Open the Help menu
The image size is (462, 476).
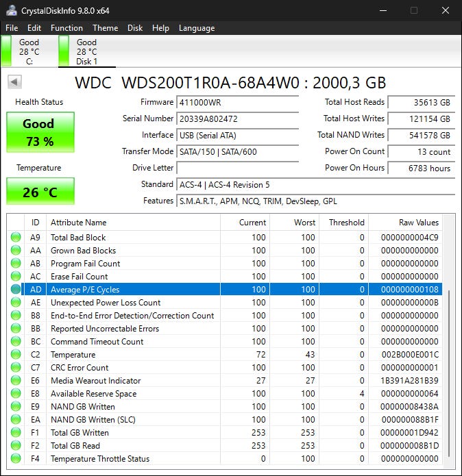160,28
